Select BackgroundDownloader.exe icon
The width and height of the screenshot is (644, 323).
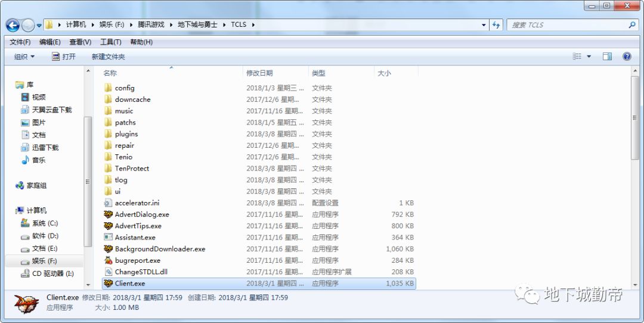click(108, 249)
